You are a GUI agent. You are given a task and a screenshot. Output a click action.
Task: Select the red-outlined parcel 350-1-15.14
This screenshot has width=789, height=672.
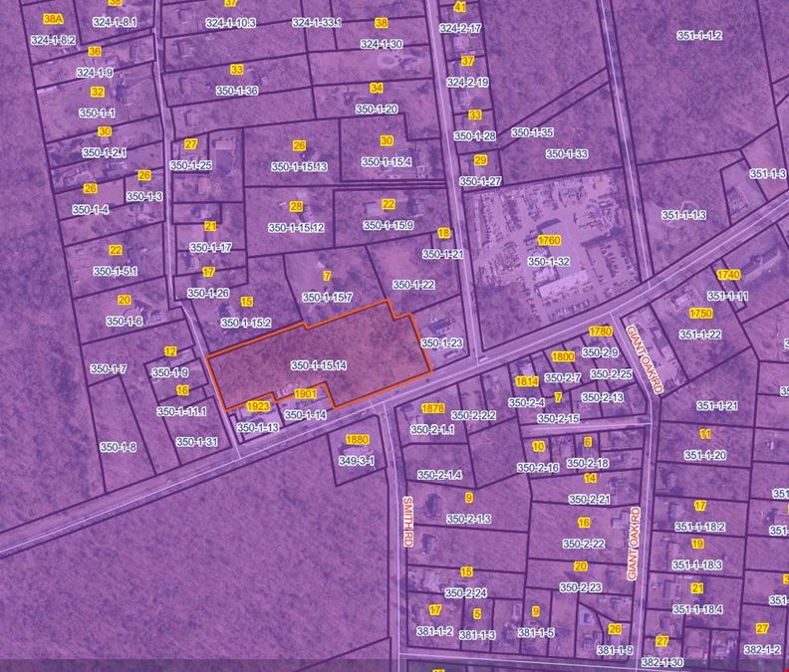click(x=318, y=366)
